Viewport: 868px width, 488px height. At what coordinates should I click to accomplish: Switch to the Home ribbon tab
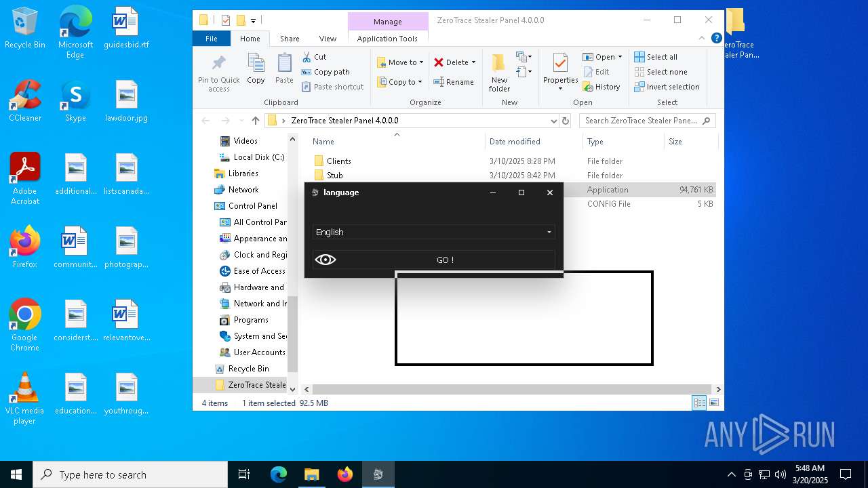(250, 39)
